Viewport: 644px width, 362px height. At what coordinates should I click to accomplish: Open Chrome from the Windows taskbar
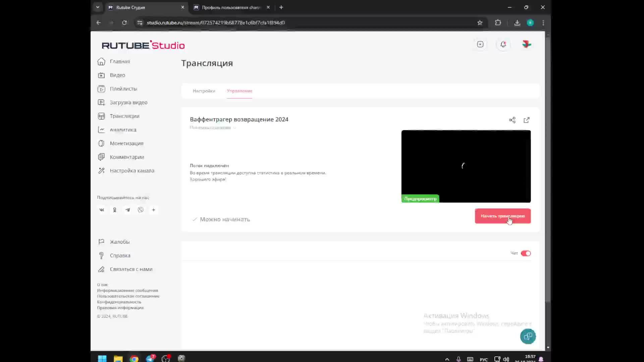(134, 359)
